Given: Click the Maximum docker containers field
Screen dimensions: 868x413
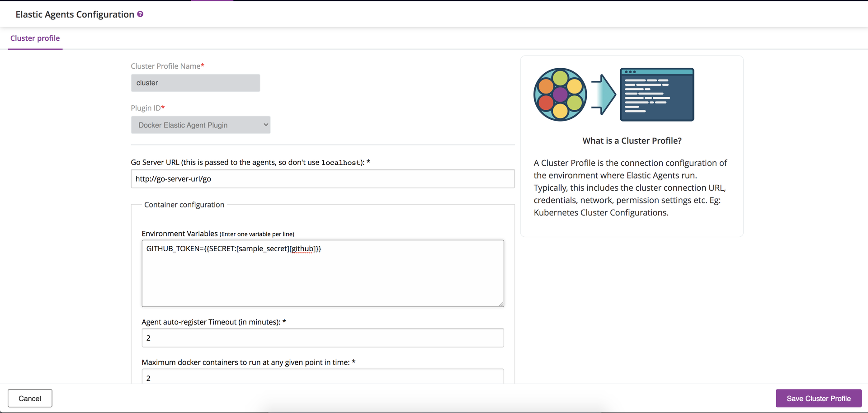Looking at the screenshot, I should coord(323,376).
